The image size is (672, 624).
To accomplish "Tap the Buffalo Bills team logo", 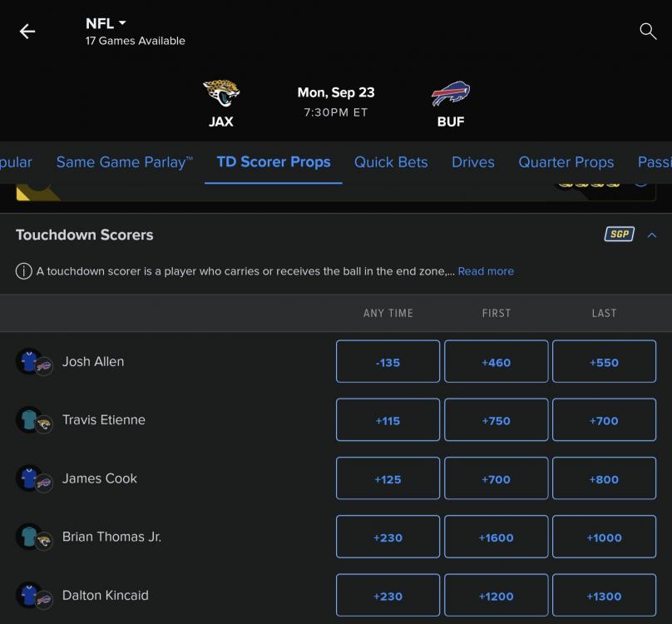I will coord(451,93).
